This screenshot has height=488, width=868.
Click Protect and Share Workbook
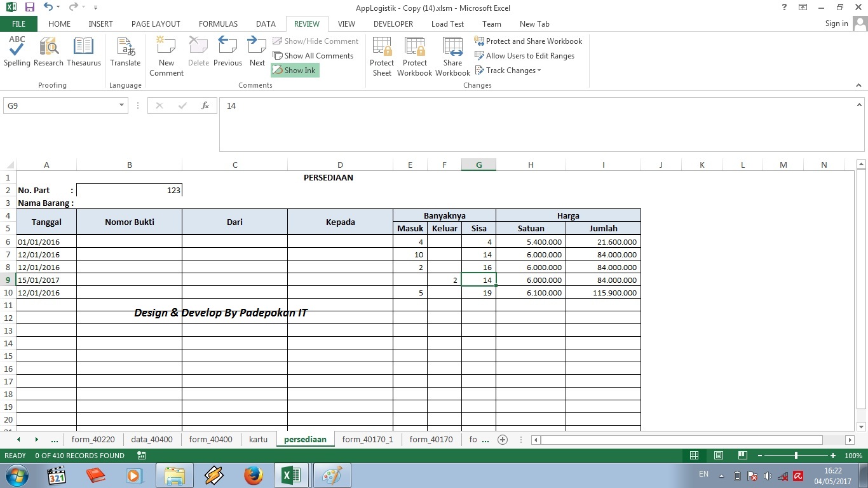pos(528,41)
